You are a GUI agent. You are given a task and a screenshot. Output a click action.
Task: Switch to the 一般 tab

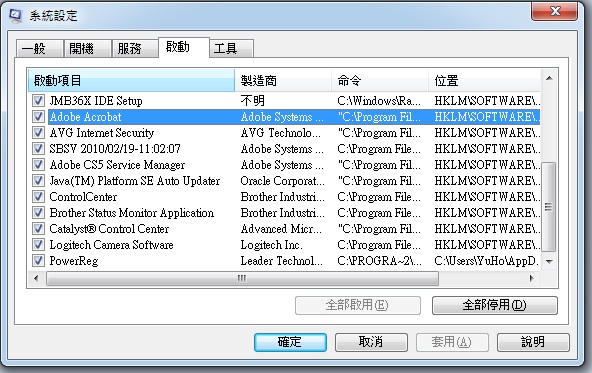tap(40, 49)
